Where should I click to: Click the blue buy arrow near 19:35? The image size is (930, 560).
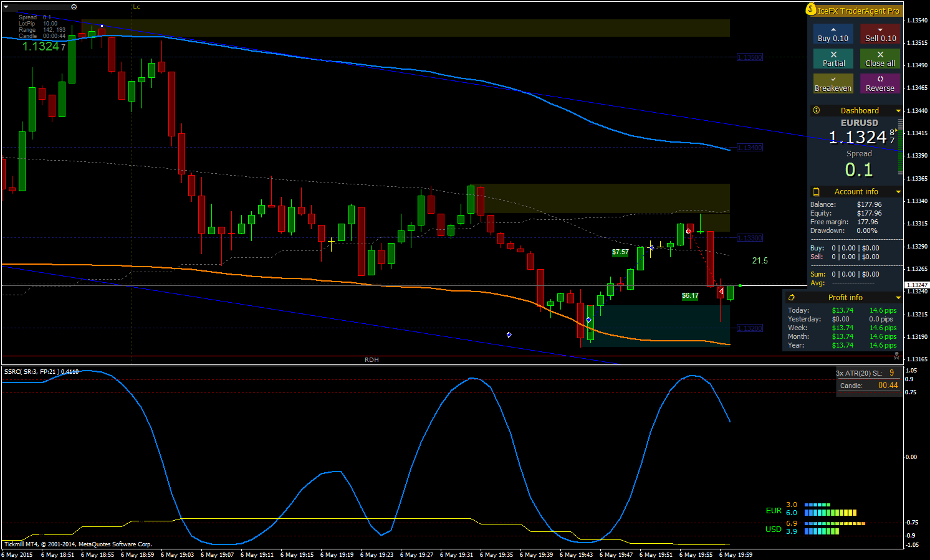(x=509, y=335)
